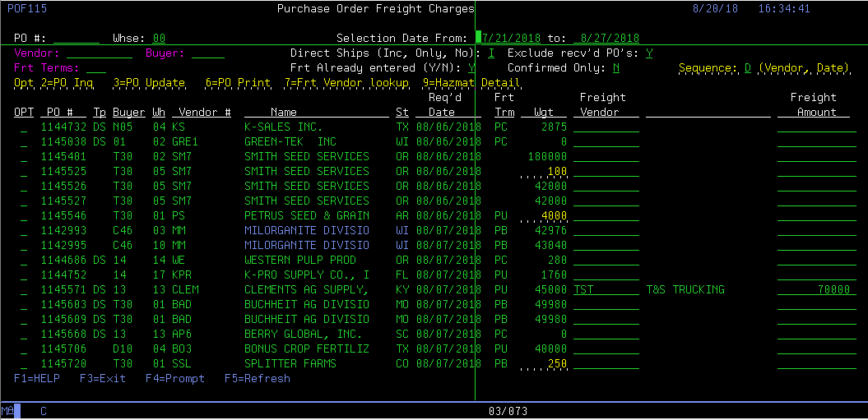The image size is (868, 420).
Task: Click the Confirmed Only N value
Action: coord(616,68)
